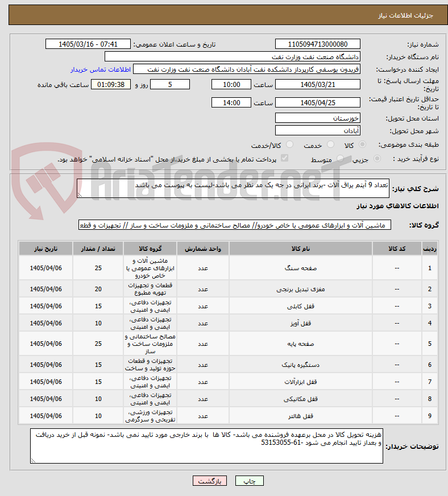Click row number 7 in the table

tap(430, 382)
